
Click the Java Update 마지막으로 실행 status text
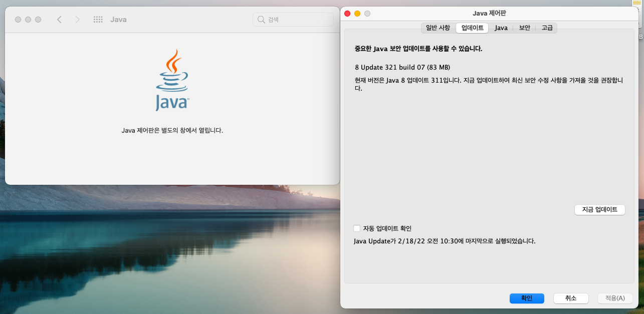pos(445,241)
